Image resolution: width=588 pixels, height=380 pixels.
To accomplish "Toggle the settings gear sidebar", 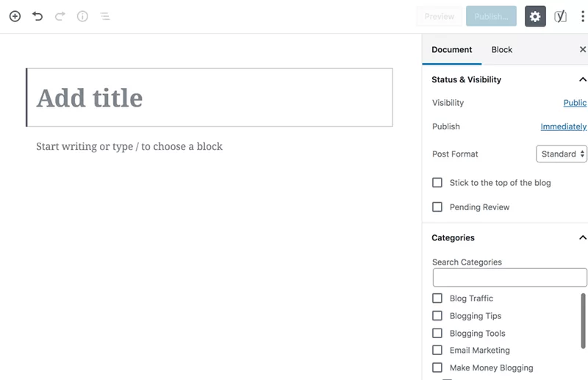I will pos(535,16).
